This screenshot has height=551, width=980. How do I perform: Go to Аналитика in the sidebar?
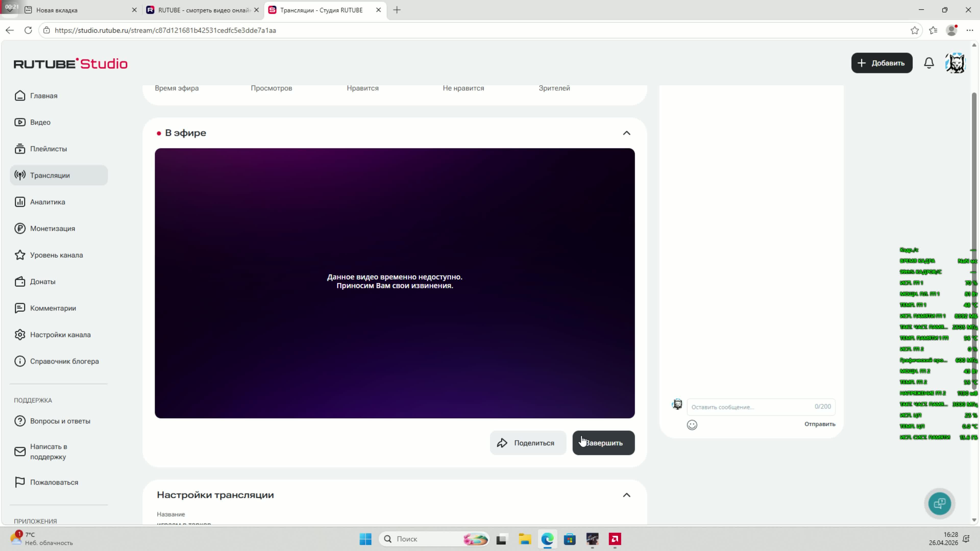(47, 202)
